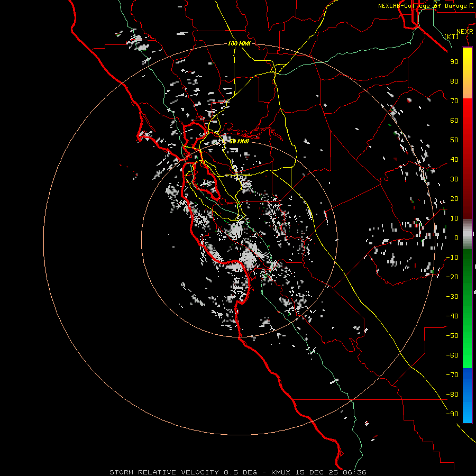Click the 50 value on velocity scale
This screenshot has height=476, width=476.
[454, 140]
